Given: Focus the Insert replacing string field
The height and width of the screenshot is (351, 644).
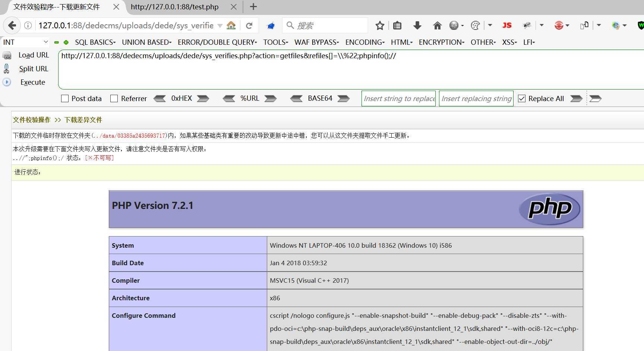Looking at the screenshot, I should click(476, 98).
